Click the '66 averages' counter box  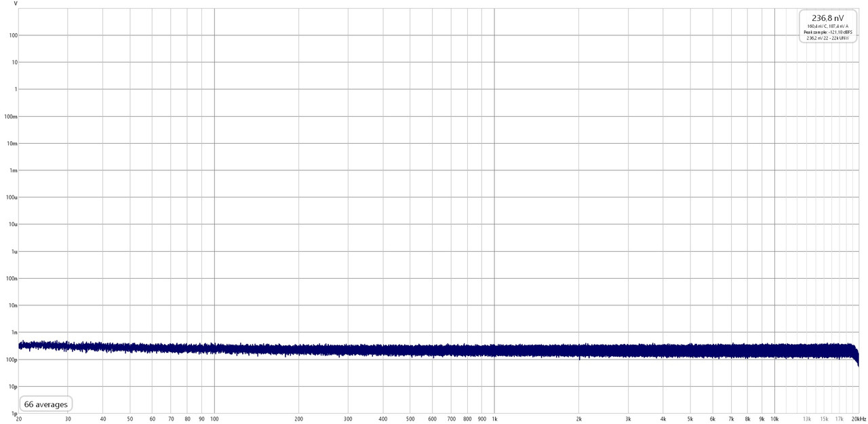[x=46, y=404]
